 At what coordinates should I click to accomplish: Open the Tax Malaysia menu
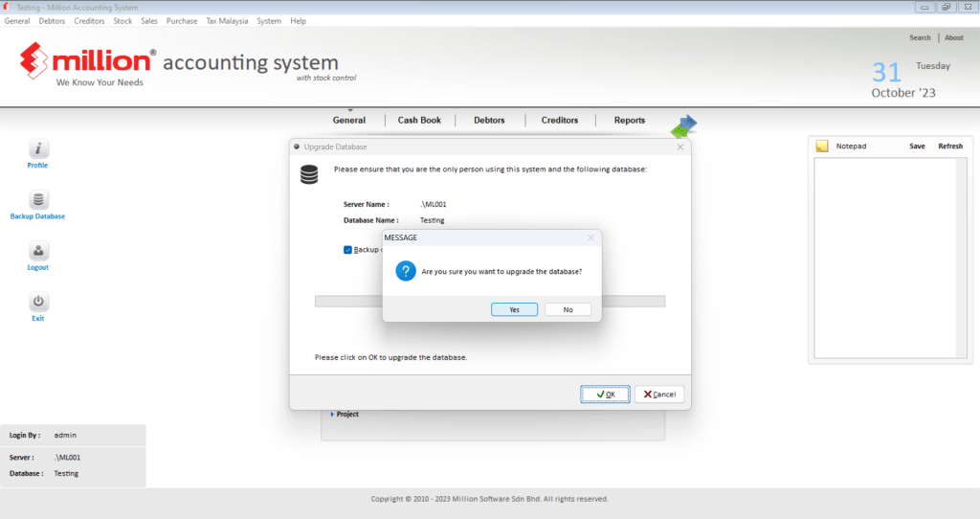click(x=227, y=21)
